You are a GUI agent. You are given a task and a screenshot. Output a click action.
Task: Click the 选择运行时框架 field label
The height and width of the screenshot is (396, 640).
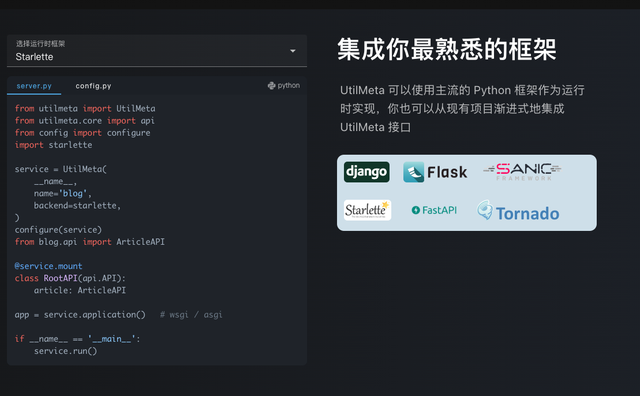[40, 44]
